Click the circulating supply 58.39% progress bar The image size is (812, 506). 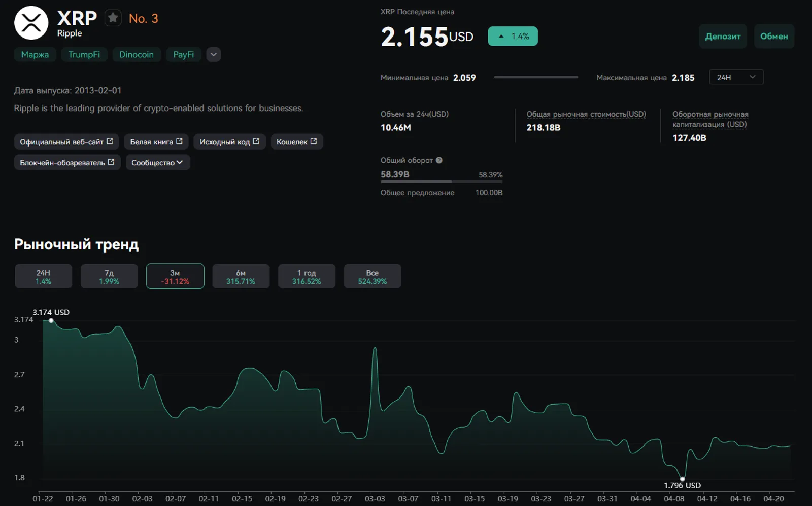(442, 182)
